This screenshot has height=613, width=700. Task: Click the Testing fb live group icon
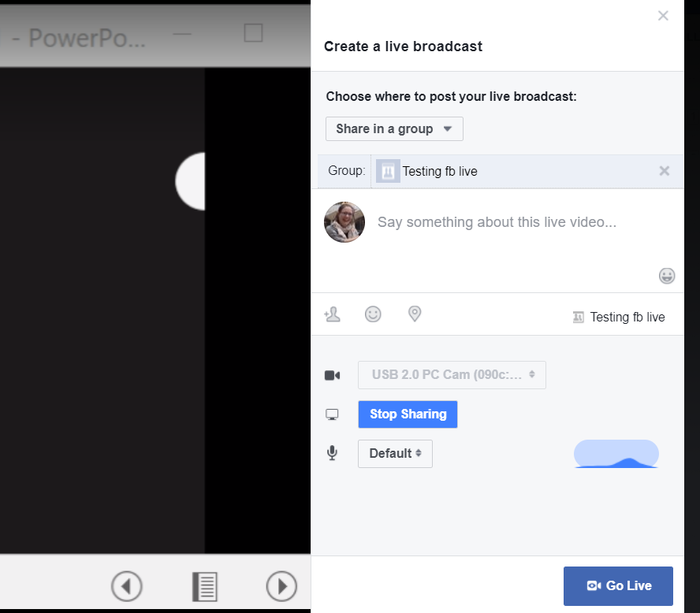click(x=388, y=171)
